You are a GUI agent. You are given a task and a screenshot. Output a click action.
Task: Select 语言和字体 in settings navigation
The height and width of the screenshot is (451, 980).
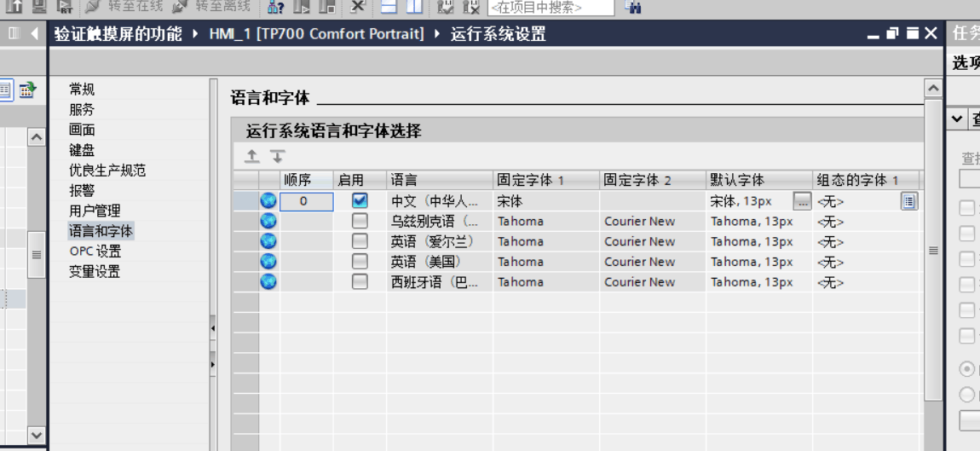[x=101, y=231]
